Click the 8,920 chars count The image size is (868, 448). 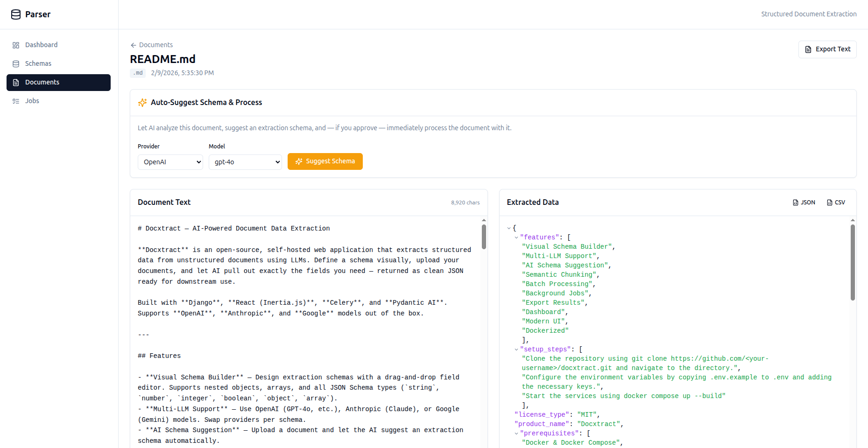coord(465,203)
